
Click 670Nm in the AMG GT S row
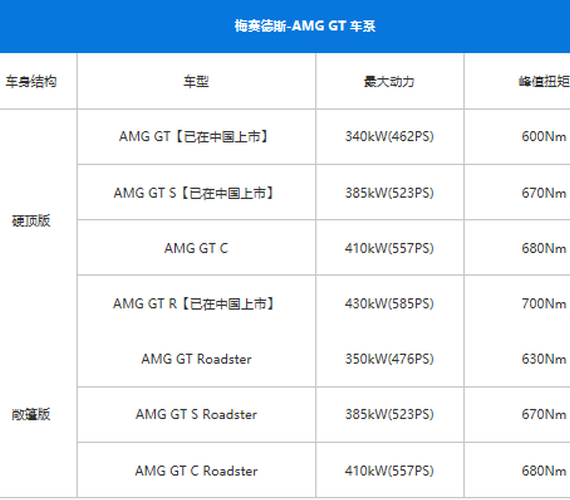coord(544,193)
